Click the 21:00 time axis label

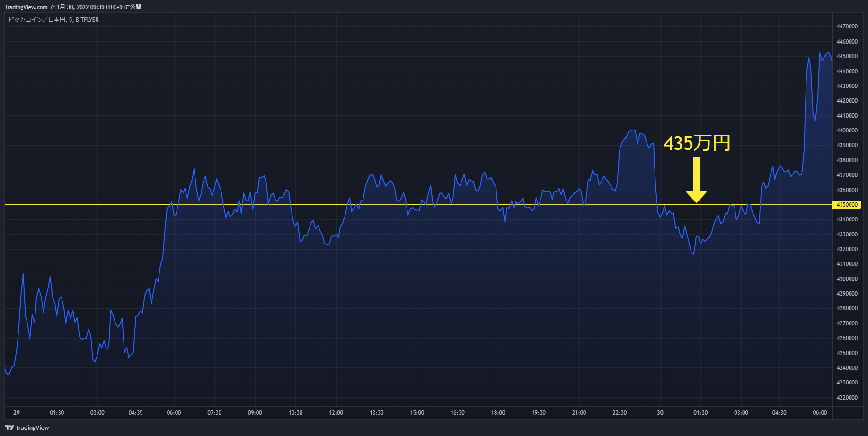pos(579,413)
